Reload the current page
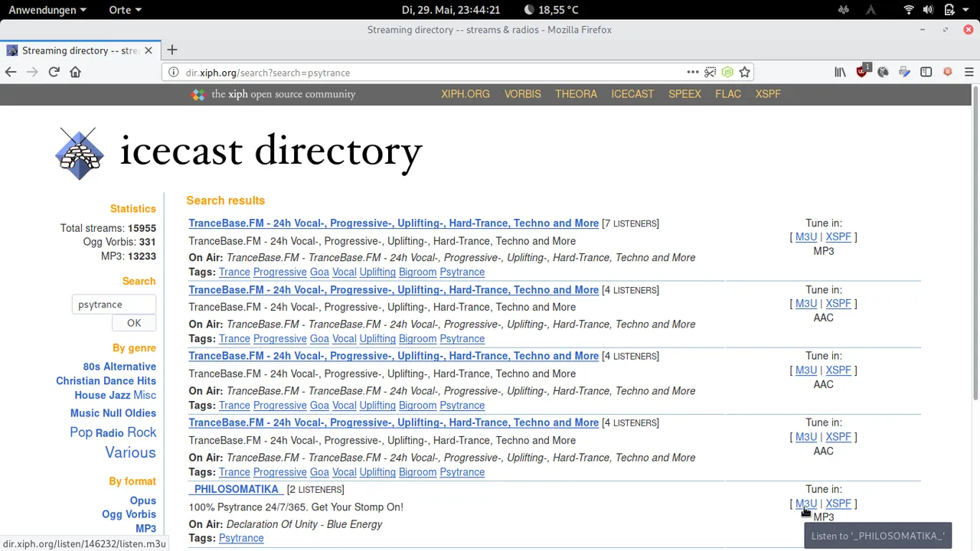The height and width of the screenshot is (551, 980). tap(54, 72)
